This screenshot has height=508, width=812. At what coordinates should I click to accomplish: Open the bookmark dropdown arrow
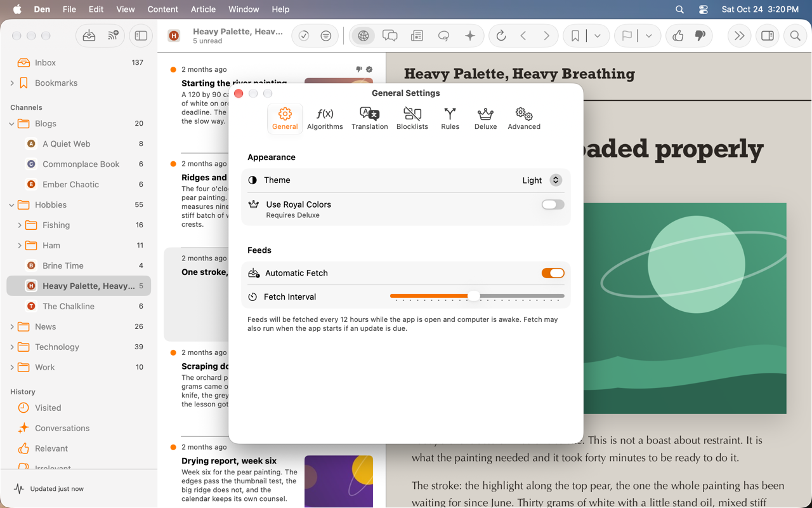click(598, 36)
